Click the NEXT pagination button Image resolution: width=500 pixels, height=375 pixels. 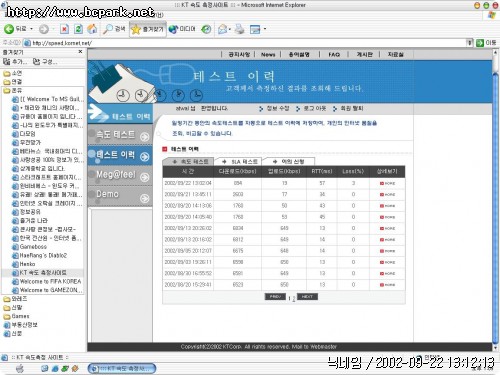tap(307, 297)
